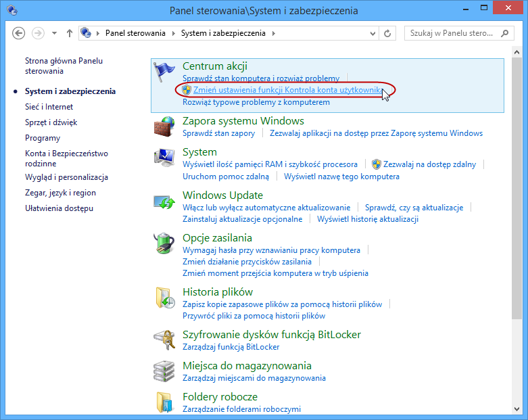The image size is (528, 420).
Task: Click Wyświetl historię aktualizacji
Action: pyautogui.click(x=368, y=219)
